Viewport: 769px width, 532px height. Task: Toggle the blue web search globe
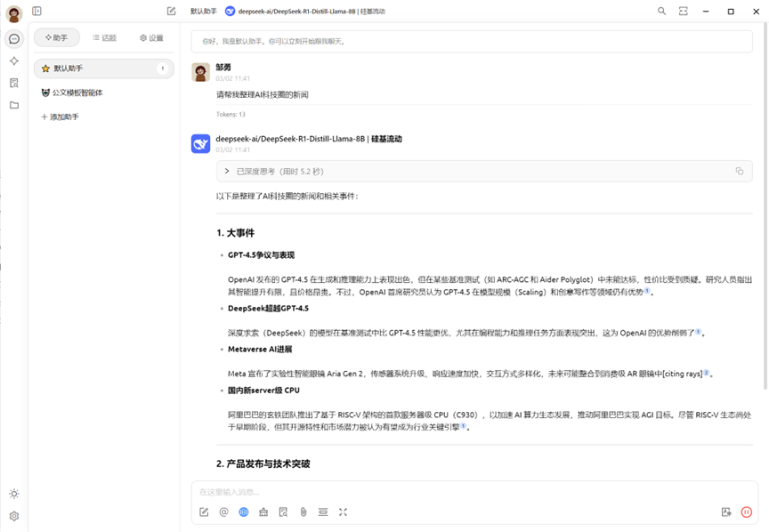coord(243,512)
